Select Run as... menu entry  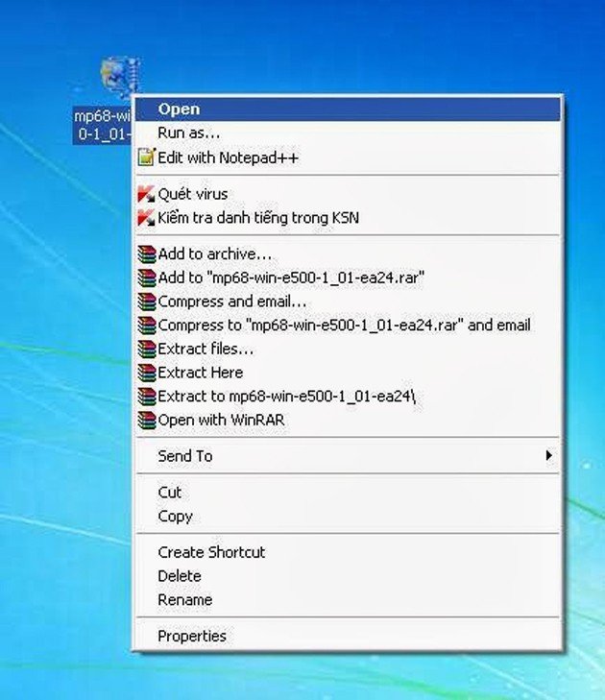pos(188,133)
